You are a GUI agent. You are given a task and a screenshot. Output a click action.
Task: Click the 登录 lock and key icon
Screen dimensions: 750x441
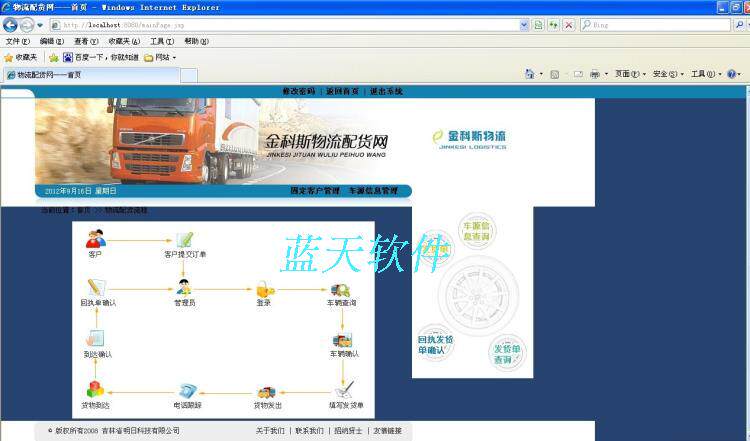coord(265,289)
